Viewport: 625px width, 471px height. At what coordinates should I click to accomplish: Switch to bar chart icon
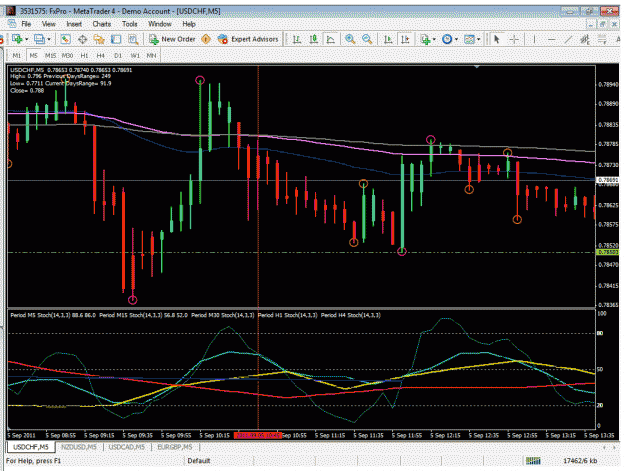click(297, 39)
